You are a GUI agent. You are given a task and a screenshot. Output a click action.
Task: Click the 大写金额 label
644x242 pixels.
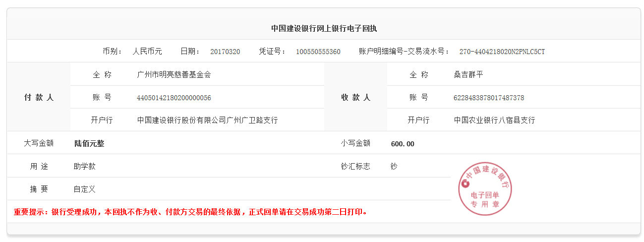(x=39, y=143)
